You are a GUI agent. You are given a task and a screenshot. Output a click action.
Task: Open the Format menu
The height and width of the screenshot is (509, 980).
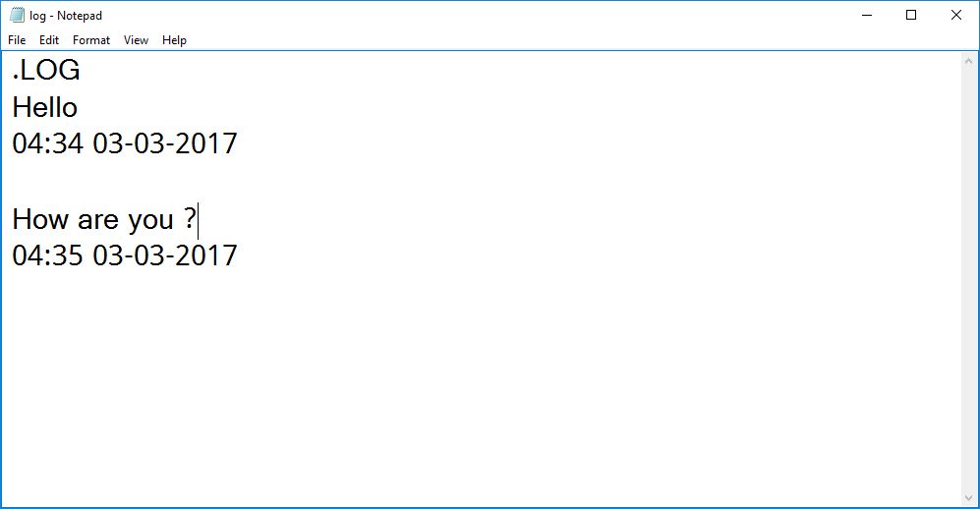91,40
